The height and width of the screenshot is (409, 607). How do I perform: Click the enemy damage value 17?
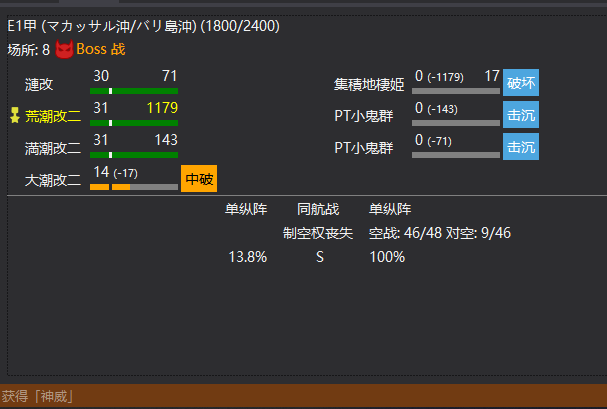492,76
